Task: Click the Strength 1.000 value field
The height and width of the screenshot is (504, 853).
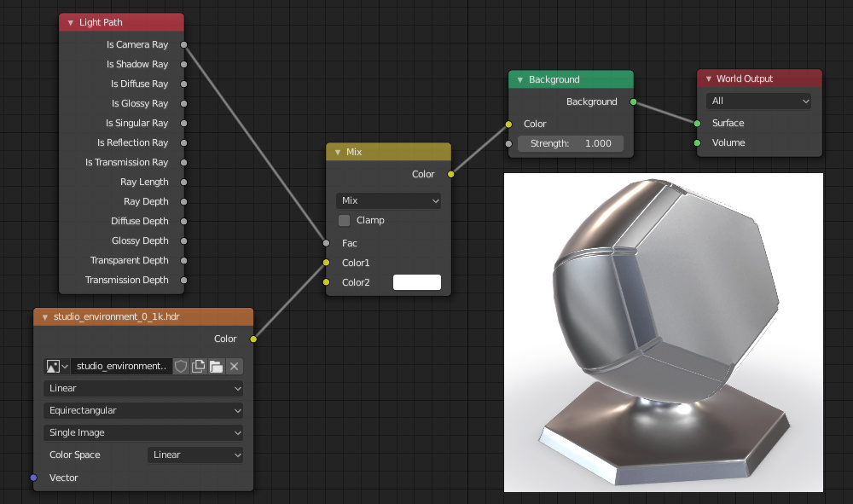Action: tap(571, 143)
